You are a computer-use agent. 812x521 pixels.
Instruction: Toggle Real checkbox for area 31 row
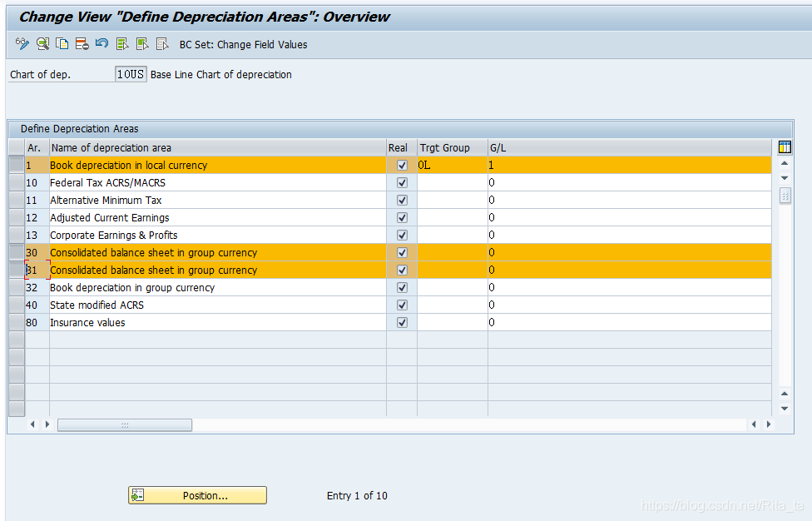pyautogui.click(x=402, y=270)
